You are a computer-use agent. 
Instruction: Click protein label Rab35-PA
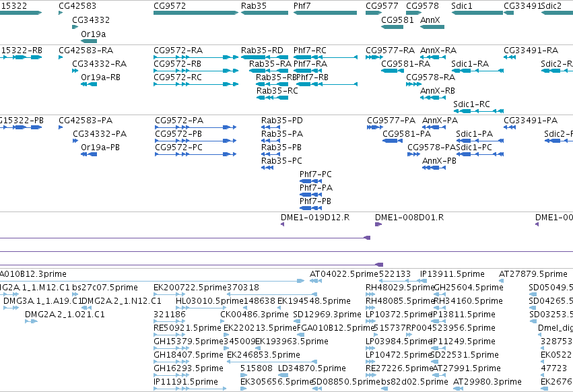point(281,134)
